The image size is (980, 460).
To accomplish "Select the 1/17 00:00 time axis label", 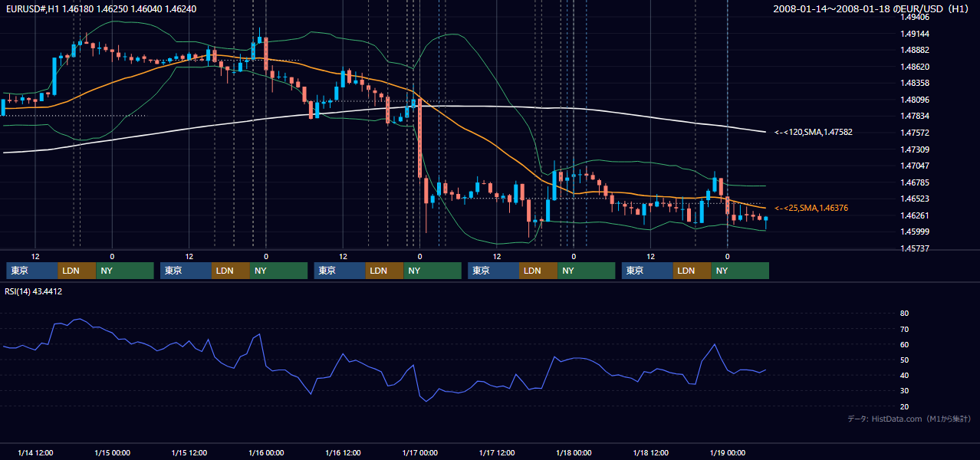I will click(x=419, y=453).
